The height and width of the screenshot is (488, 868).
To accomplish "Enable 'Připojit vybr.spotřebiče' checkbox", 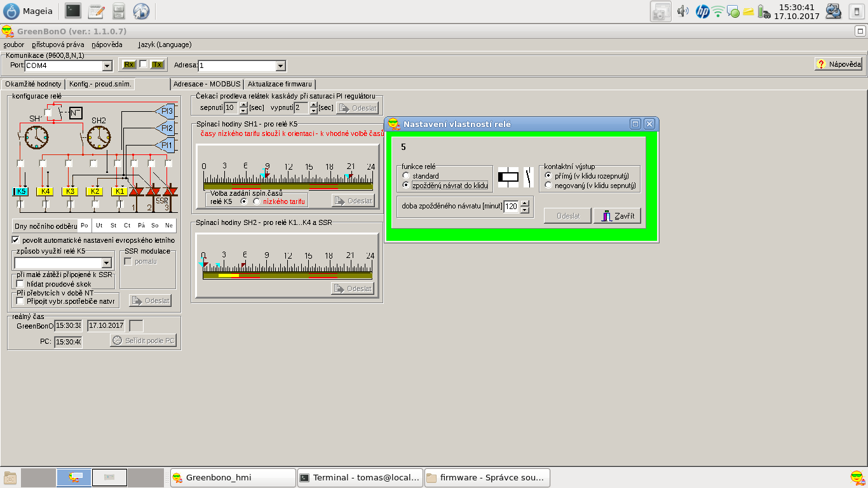I will click(20, 301).
